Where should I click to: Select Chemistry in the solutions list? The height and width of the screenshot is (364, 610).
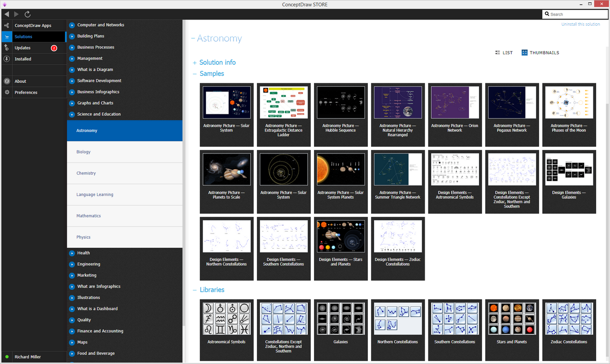[x=86, y=173]
